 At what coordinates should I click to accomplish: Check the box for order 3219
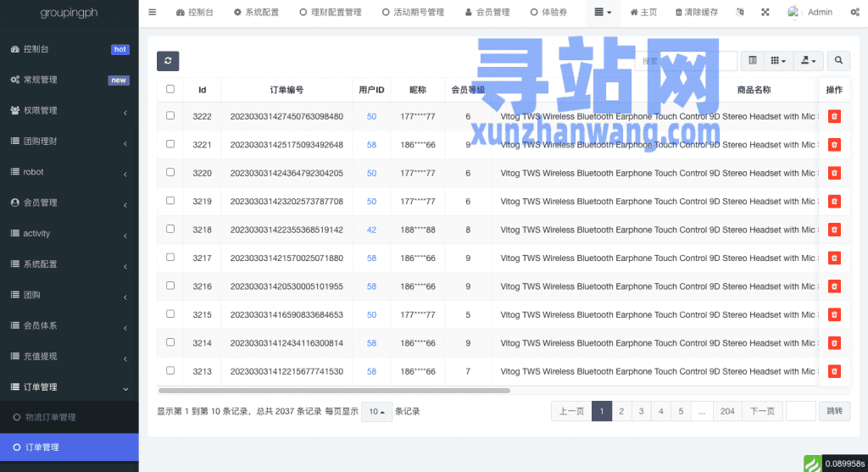[x=170, y=200]
